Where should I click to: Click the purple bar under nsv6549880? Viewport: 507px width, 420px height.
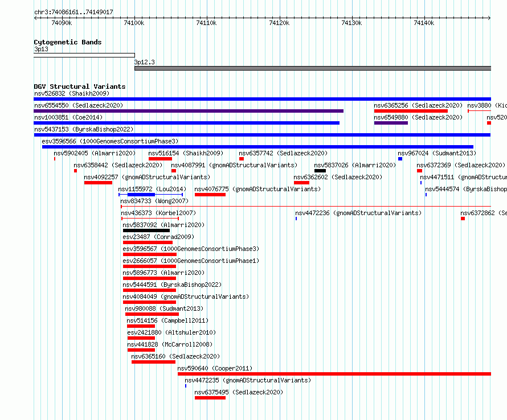click(391, 123)
